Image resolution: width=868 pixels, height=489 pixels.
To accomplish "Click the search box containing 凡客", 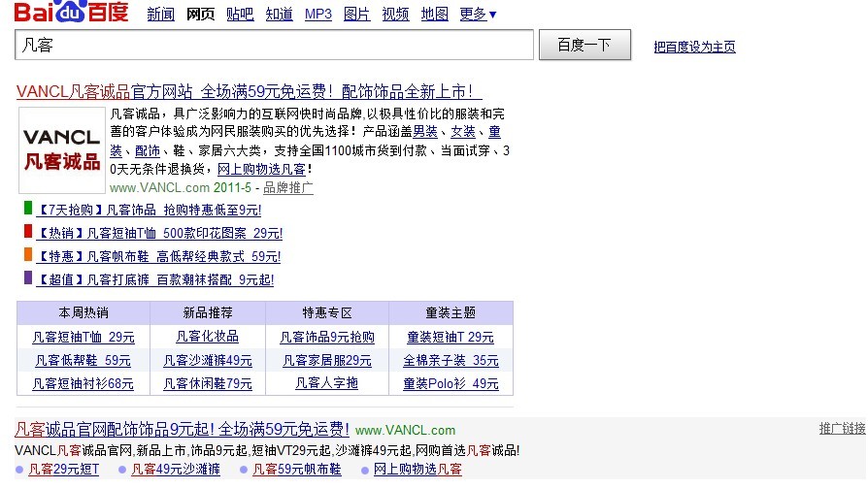I will (x=274, y=45).
